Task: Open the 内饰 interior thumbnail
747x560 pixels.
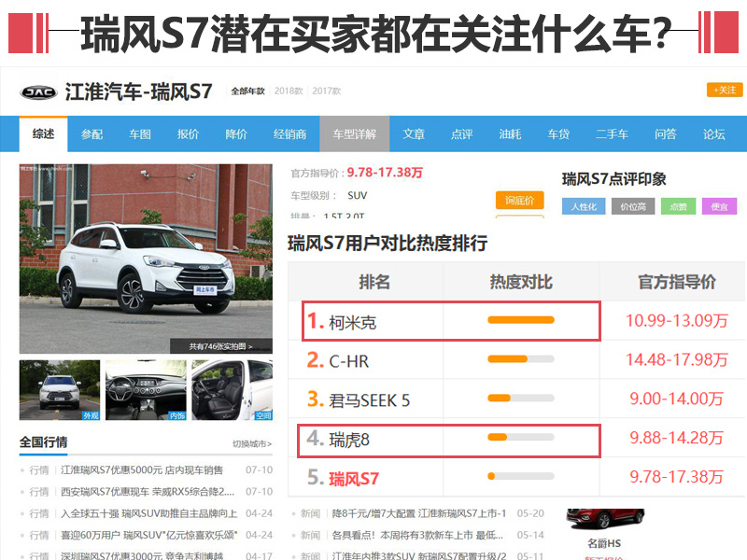Action: (x=146, y=390)
